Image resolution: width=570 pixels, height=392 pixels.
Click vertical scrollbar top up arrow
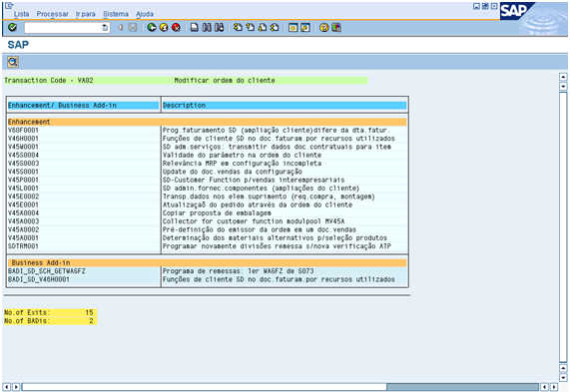pos(563,77)
